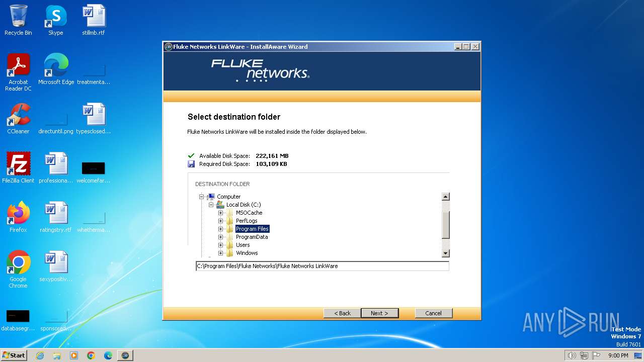Screen dimensions: 644x362
Task: Open Edge from the taskbar
Action: click(x=108, y=355)
